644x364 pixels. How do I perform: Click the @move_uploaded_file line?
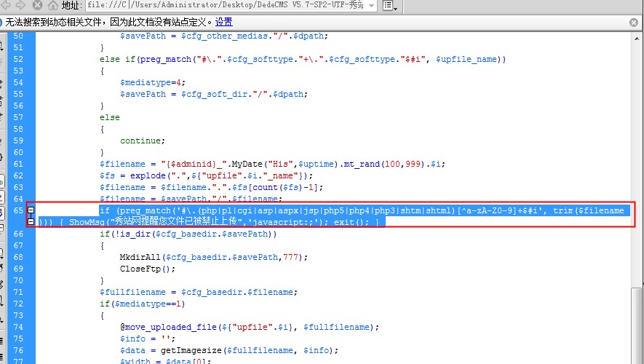[x=250, y=327]
